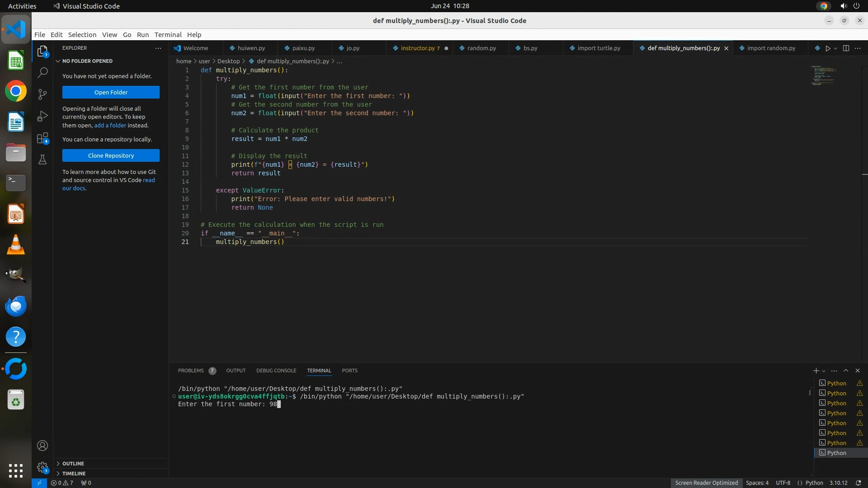Switch to the instructor.py tab
The width and height of the screenshot is (868, 488).
pos(417,48)
